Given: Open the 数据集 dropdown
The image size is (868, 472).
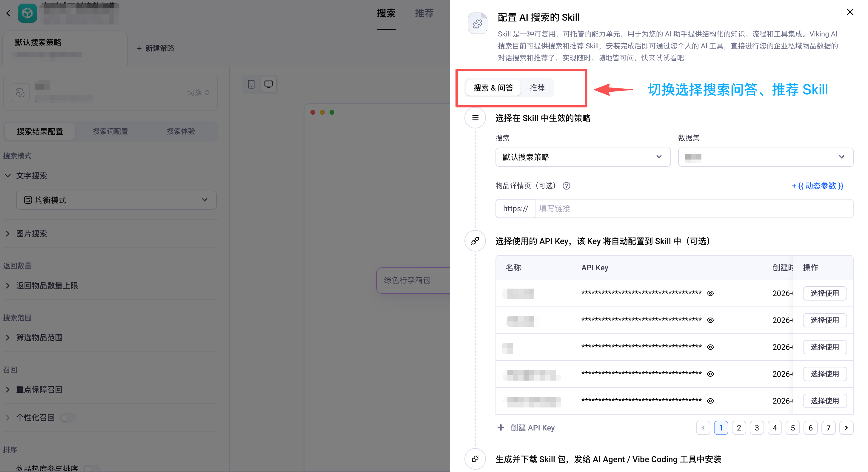Looking at the screenshot, I should pos(765,157).
